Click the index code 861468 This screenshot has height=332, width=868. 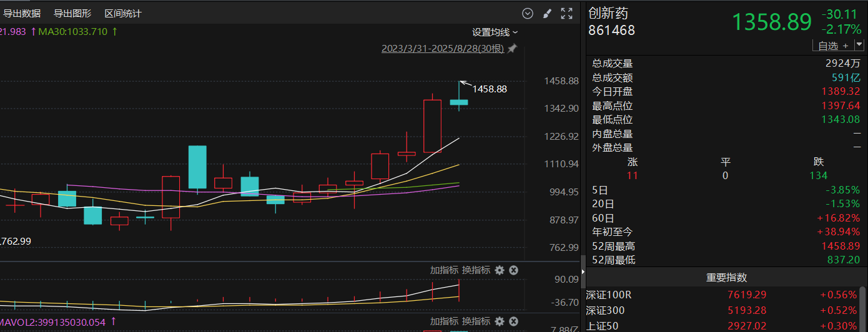coord(611,30)
